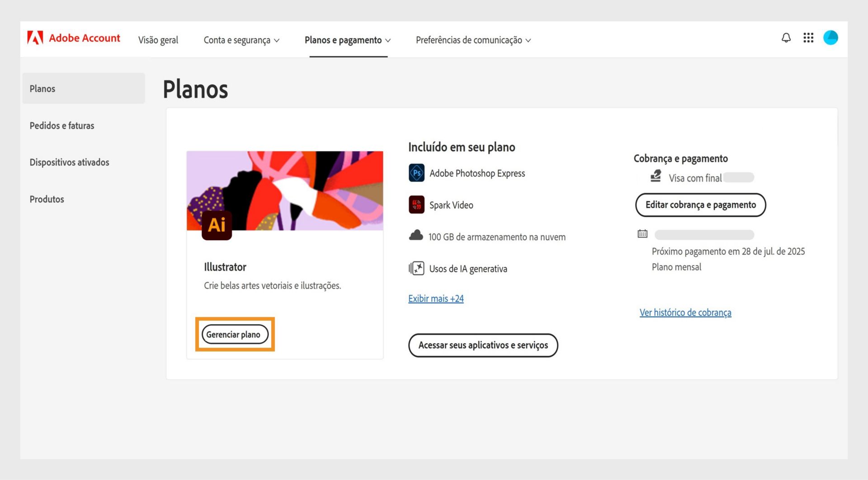Click the Adobe Photoshop Express icon
The width and height of the screenshot is (868, 480).
pos(416,173)
